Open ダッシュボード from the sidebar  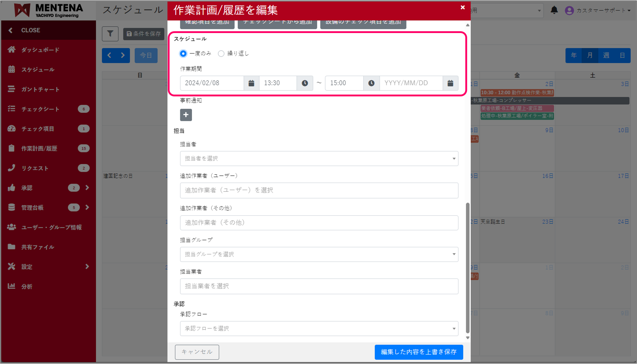coord(40,50)
